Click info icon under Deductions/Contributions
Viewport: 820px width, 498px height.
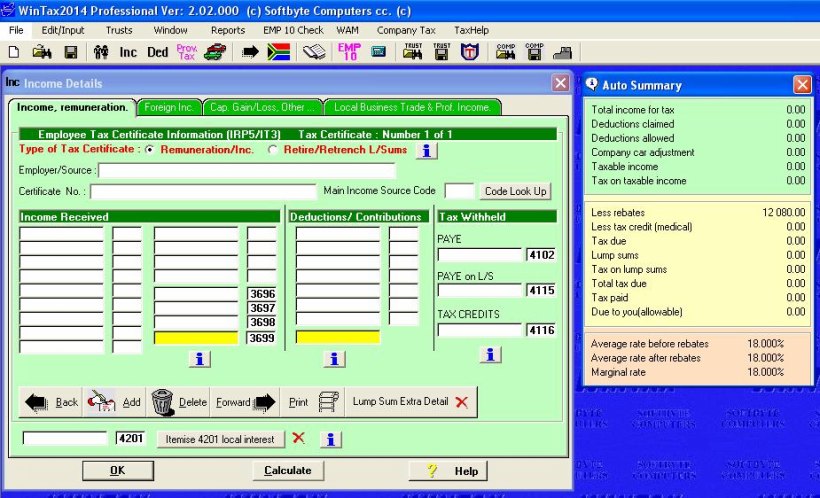(x=334, y=359)
